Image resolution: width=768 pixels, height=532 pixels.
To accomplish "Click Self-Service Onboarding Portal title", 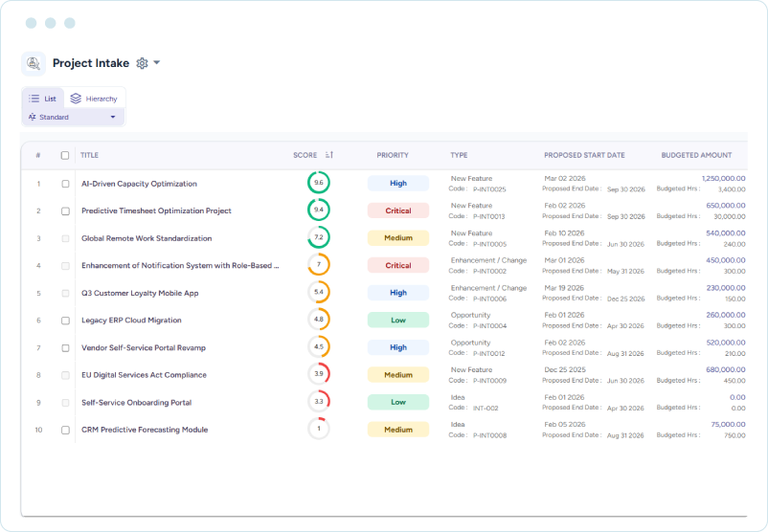I will pyautogui.click(x=136, y=402).
